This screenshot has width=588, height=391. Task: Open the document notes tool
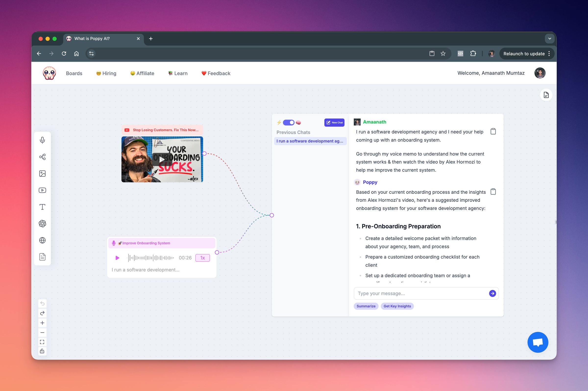pos(42,257)
